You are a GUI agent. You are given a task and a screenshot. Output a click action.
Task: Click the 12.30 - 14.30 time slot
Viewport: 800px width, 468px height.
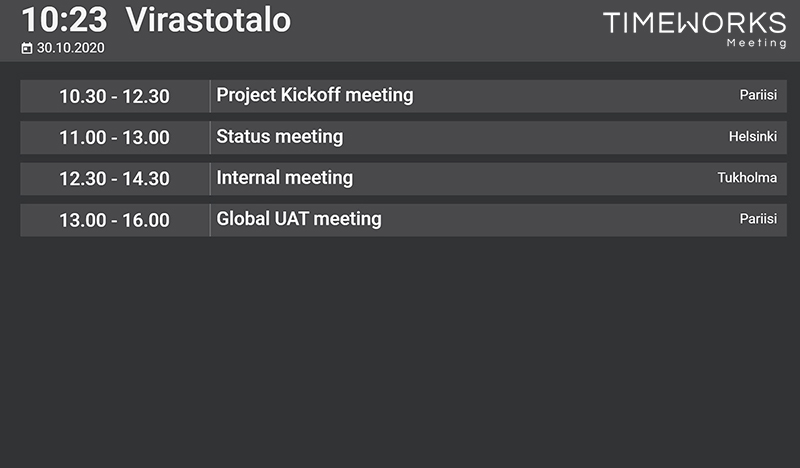tap(114, 179)
